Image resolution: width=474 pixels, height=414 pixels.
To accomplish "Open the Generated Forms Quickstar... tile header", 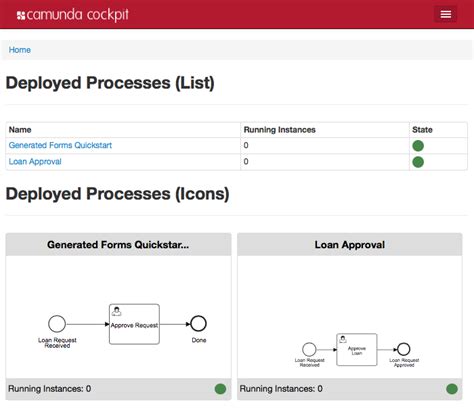I will [118, 245].
